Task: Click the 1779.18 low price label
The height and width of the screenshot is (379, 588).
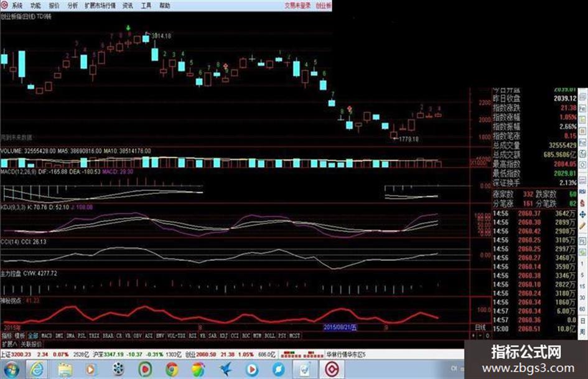Action: click(x=408, y=139)
